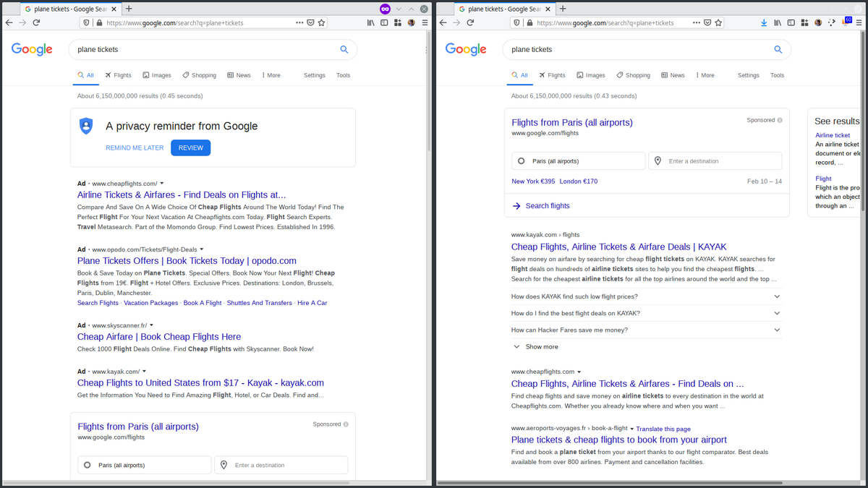The width and height of the screenshot is (868, 488).
Task: Click horizontal scrollbar of right window
Action: point(610,483)
